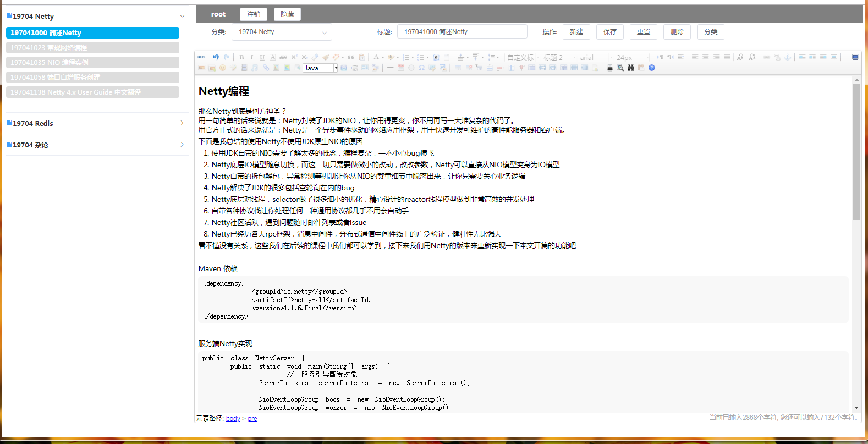Image resolution: width=868 pixels, height=444 pixels.
Task: Insert a single image
Action: point(201,68)
